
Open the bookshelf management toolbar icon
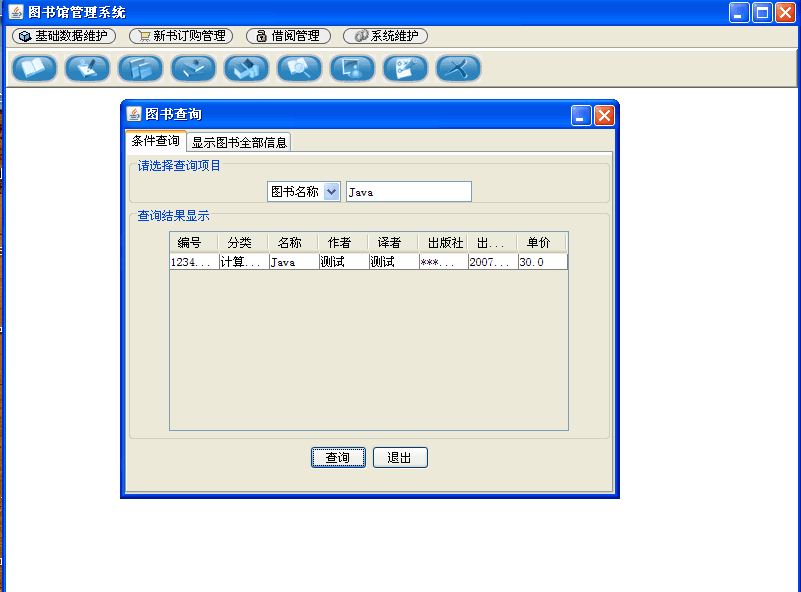coord(140,68)
